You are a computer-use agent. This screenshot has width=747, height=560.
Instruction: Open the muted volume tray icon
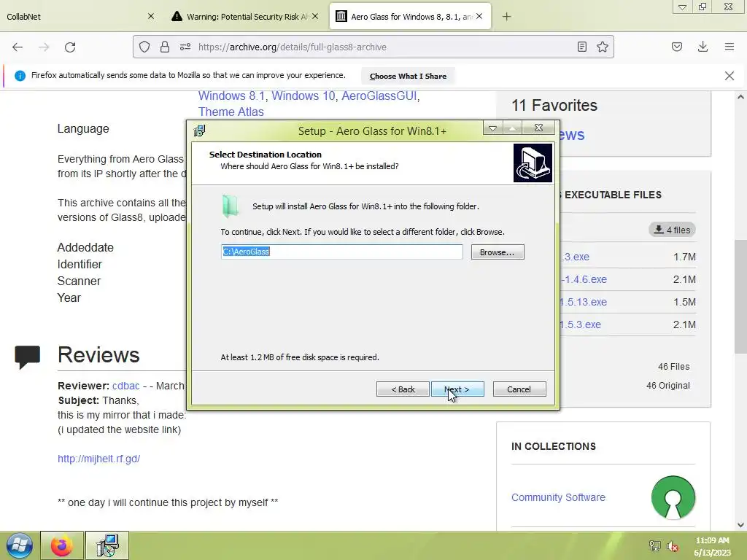pyautogui.click(x=672, y=547)
